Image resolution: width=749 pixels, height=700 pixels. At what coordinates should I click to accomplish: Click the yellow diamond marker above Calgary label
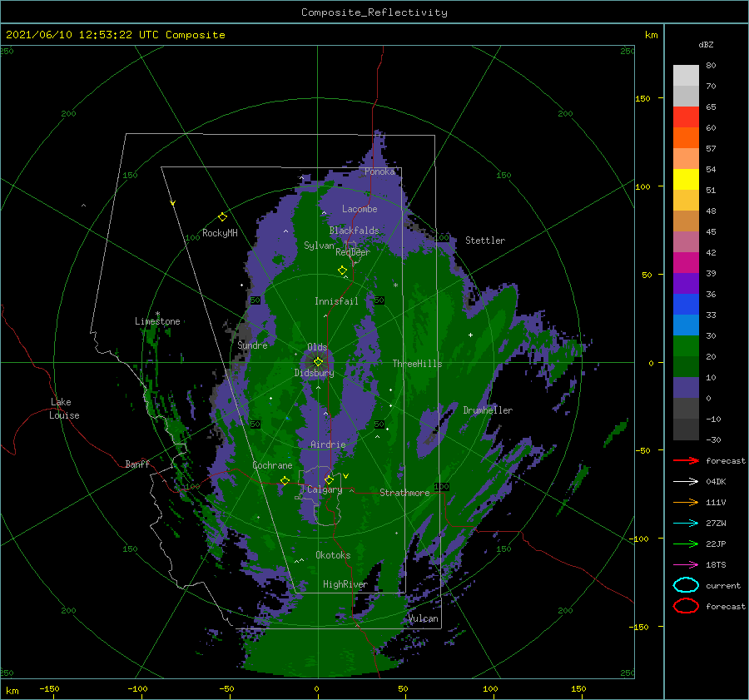point(329,479)
